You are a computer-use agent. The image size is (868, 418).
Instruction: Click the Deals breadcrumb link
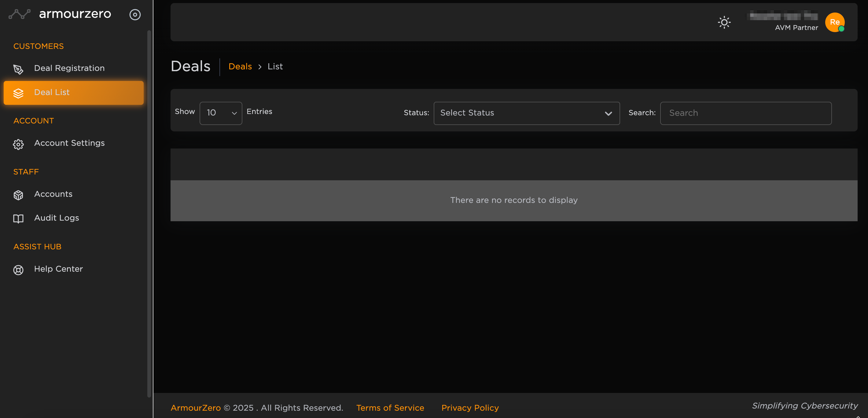240,67
